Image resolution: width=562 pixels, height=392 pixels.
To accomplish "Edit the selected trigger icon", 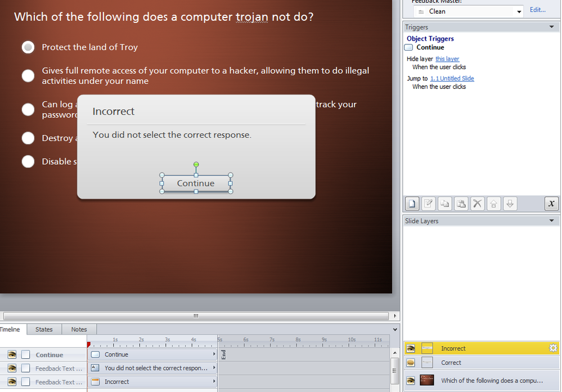I will tap(428, 204).
